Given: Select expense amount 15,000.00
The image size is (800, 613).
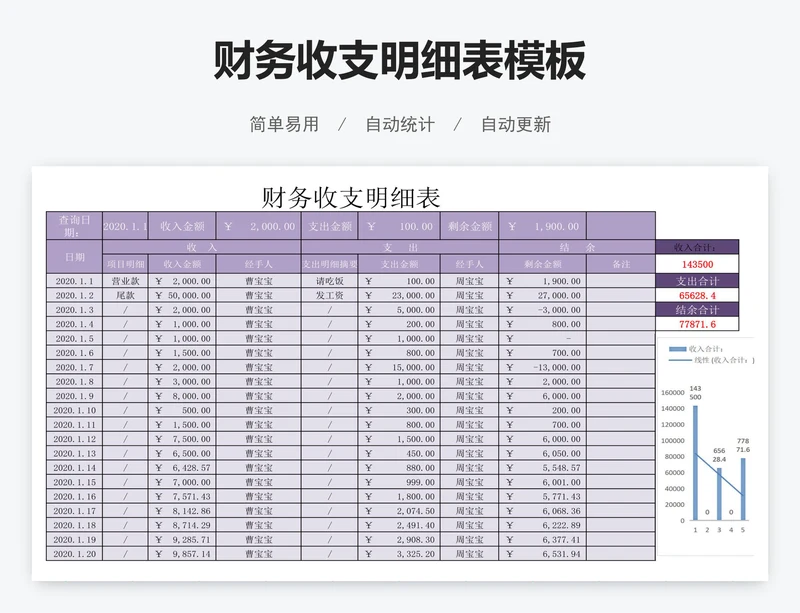Looking at the screenshot, I should click(x=399, y=367).
